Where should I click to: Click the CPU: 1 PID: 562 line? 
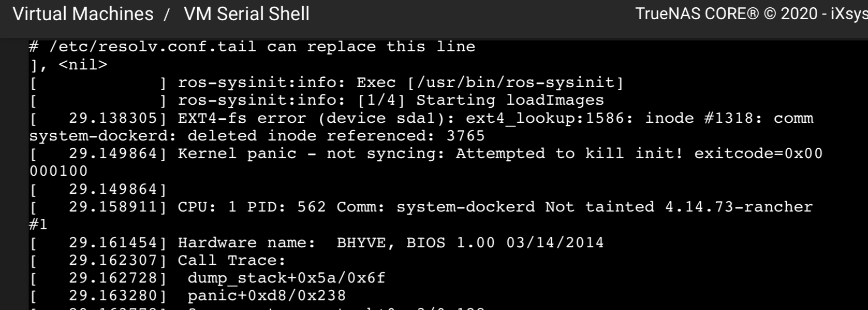(x=421, y=207)
